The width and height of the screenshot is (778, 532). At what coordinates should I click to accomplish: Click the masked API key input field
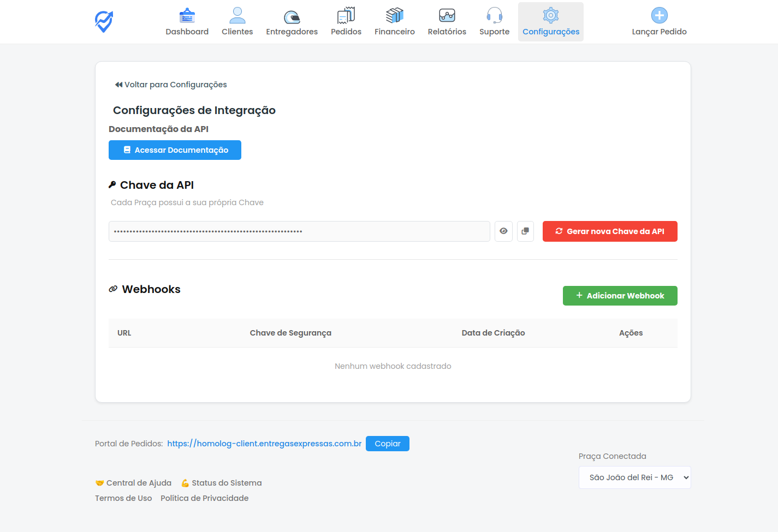tap(299, 231)
